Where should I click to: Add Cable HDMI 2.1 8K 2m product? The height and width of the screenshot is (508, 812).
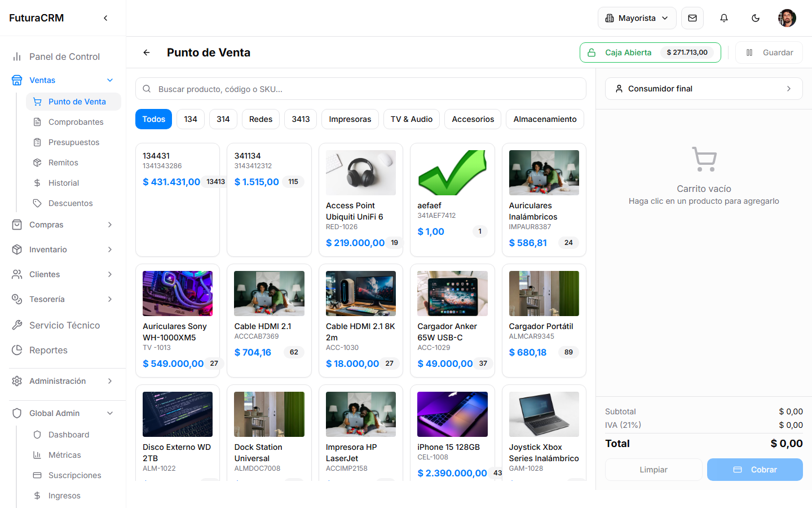(x=361, y=321)
